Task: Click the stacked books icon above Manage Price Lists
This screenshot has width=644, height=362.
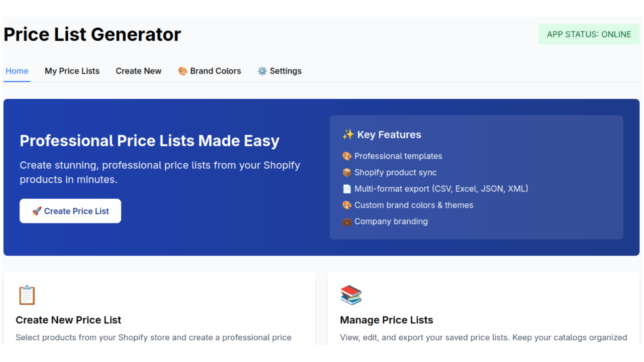Action: 351,295
